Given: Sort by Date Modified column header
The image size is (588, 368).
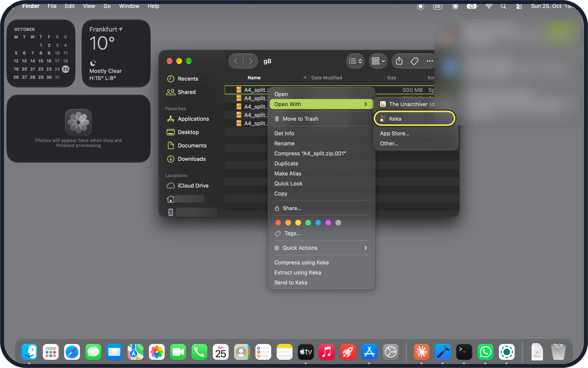Looking at the screenshot, I should coord(327,78).
